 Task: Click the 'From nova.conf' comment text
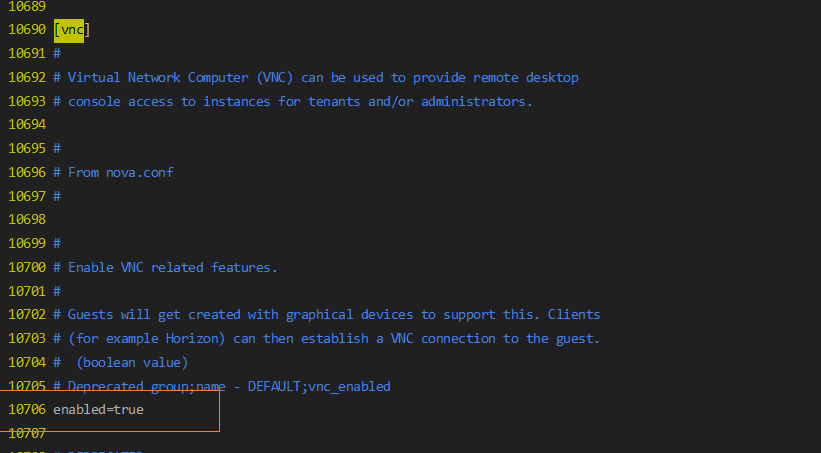pos(120,172)
